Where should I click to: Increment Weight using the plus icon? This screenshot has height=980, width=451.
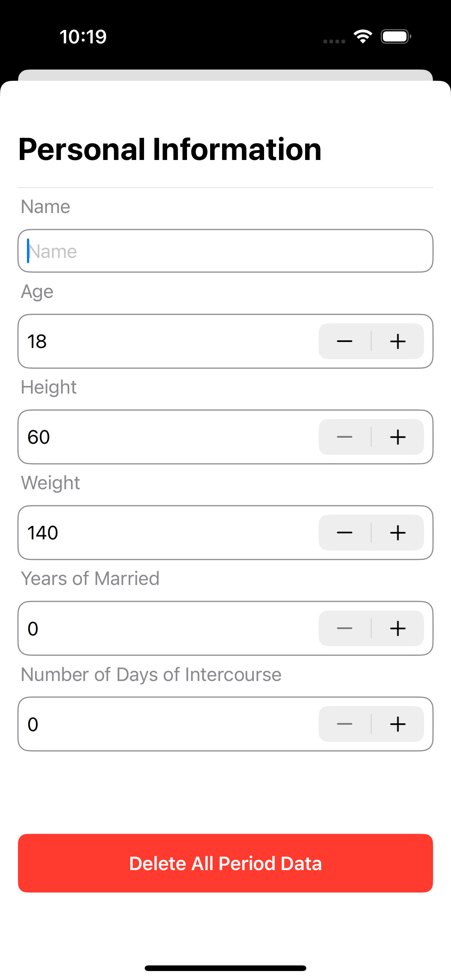click(x=398, y=533)
